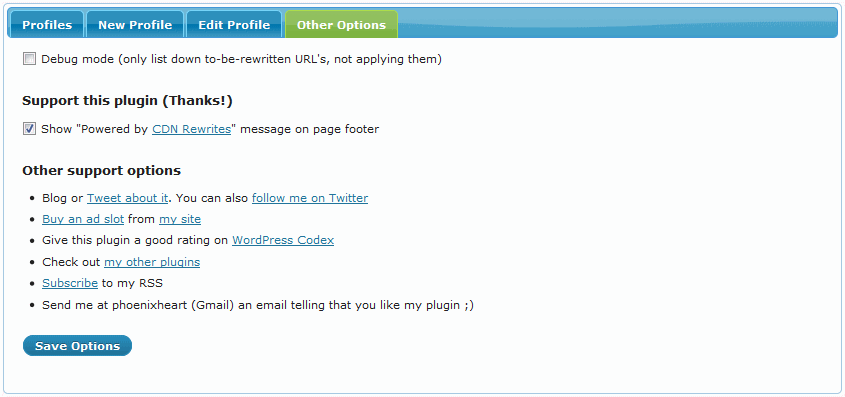Visit the my site link
The height and width of the screenshot is (397, 845).
[180, 219]
